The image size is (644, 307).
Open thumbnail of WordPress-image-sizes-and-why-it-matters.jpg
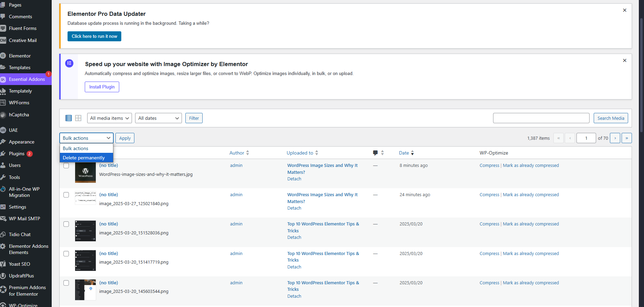click(x=85, y=172)
